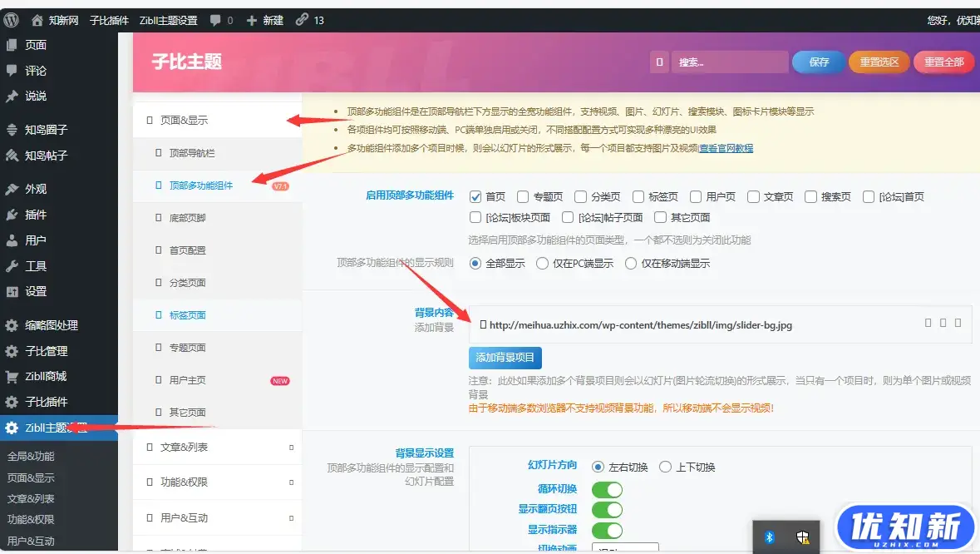This screenshot has height=554, width=980.
Task: Click the Bluetooth tray icon
Action: (770, 537)
